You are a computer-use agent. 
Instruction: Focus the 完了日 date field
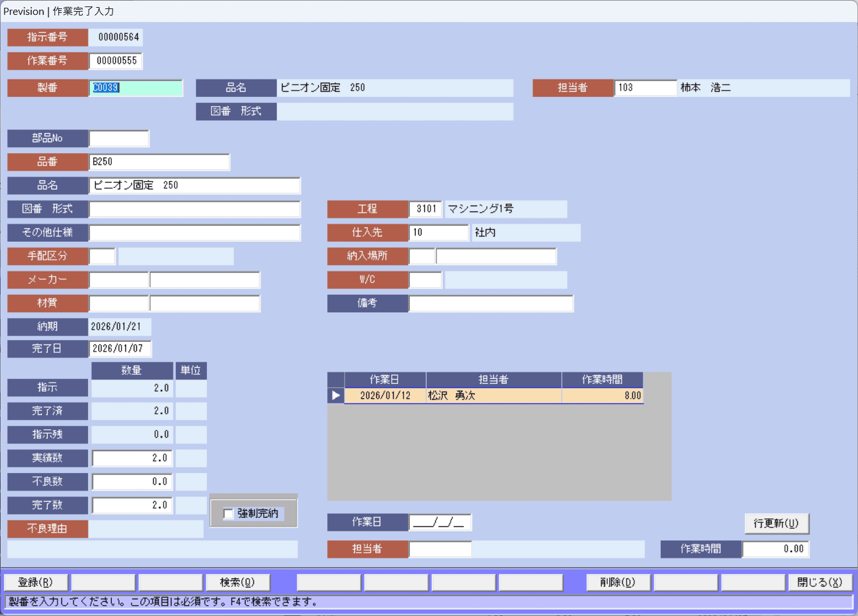click(x=120, y=349)
